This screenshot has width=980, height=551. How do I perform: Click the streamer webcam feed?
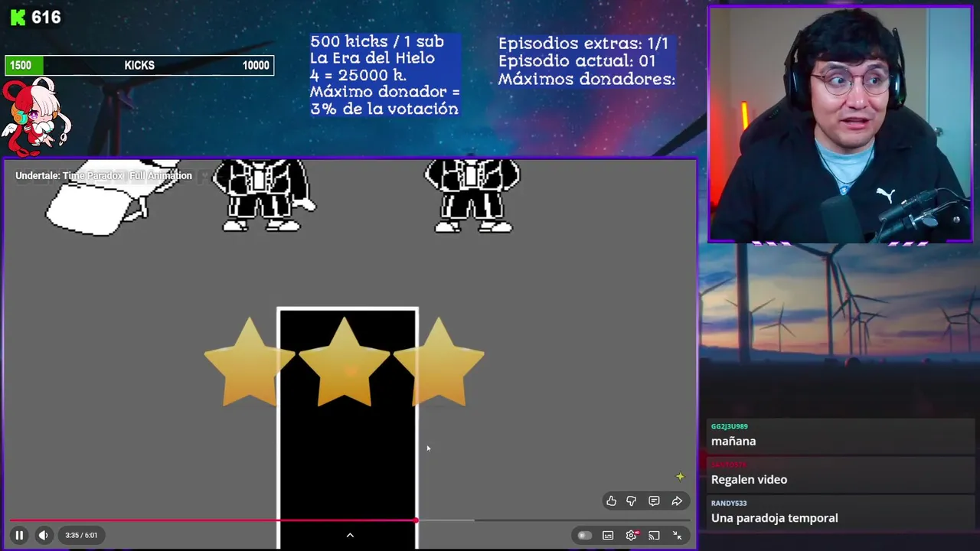click(840, 125)
